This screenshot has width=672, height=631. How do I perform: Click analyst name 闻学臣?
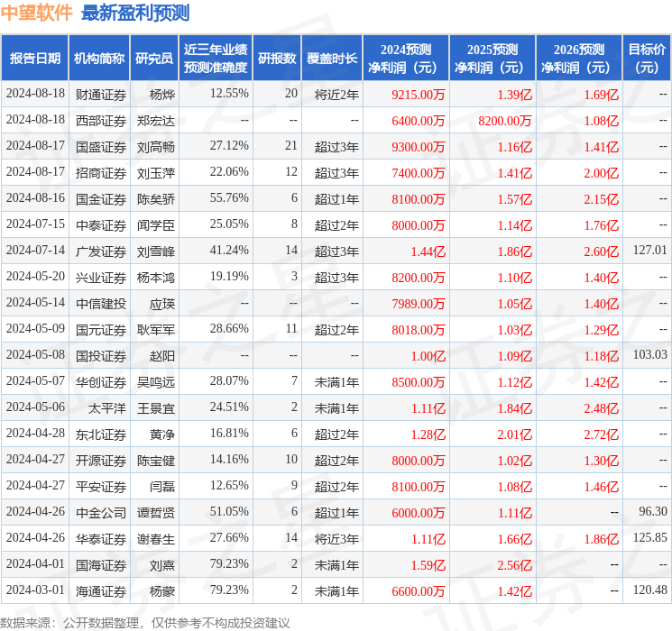(156, 225)
